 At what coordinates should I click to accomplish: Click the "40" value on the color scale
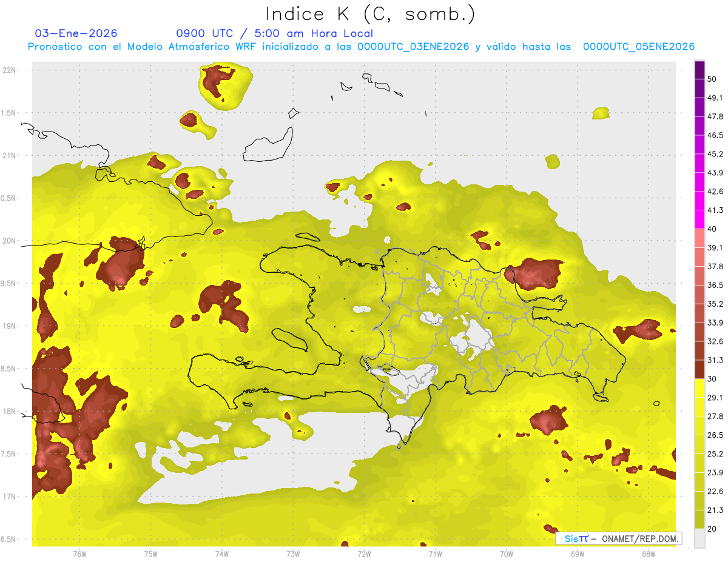[712, 229]
